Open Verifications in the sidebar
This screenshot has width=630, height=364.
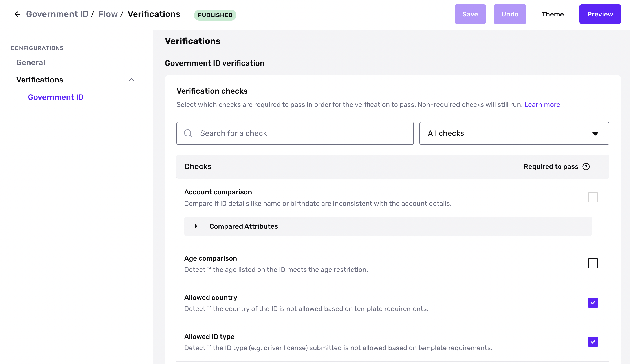[40, 80]
